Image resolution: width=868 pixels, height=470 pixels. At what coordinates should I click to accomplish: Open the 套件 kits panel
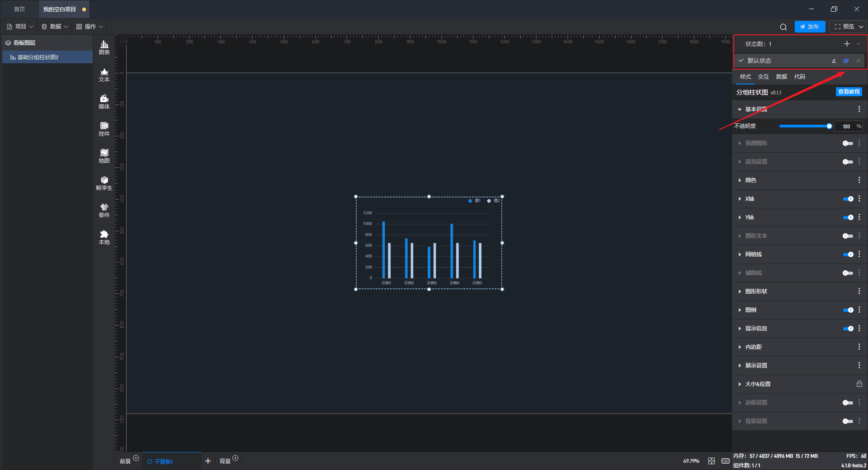tap(104, 210)
